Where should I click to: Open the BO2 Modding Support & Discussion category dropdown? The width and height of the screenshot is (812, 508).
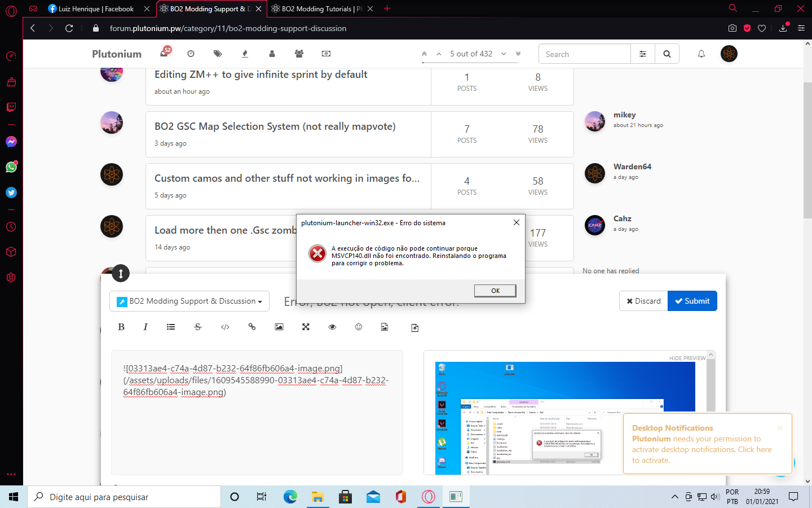pyautogui.click(x=189, y=301)
